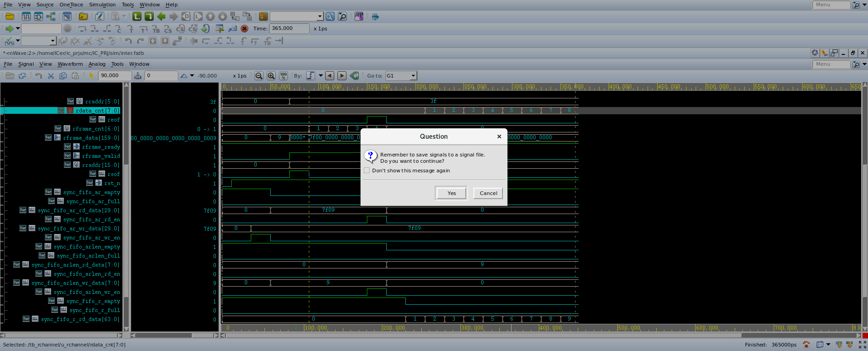Click the scissors cut icon in nWave toolbar

click(51, 76)
